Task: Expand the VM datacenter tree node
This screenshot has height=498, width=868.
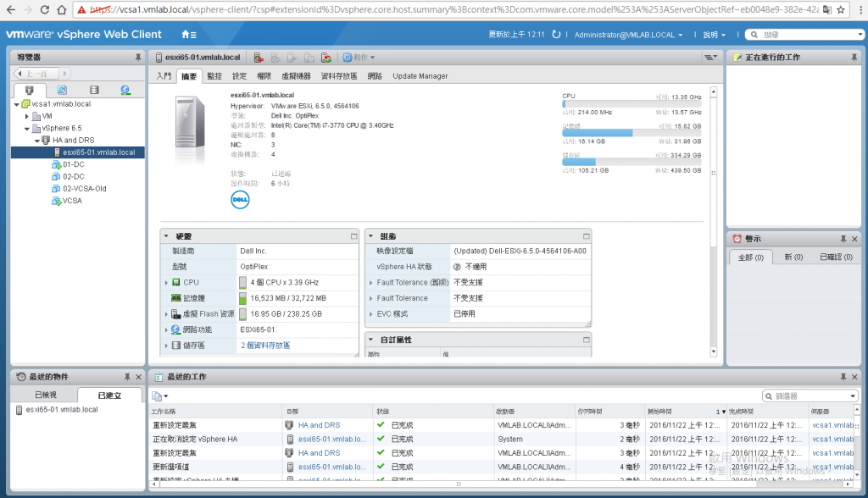Action: tap(26, 116)
